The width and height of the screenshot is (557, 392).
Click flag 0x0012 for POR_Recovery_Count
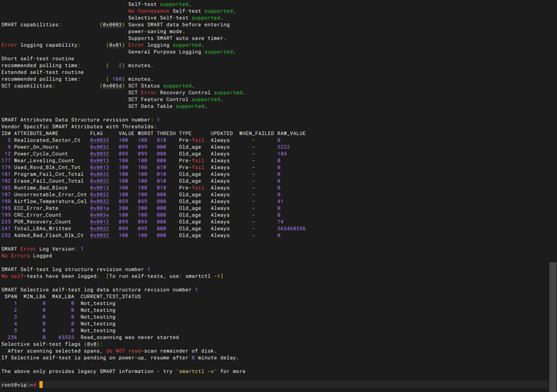click(x=100, y=222)
